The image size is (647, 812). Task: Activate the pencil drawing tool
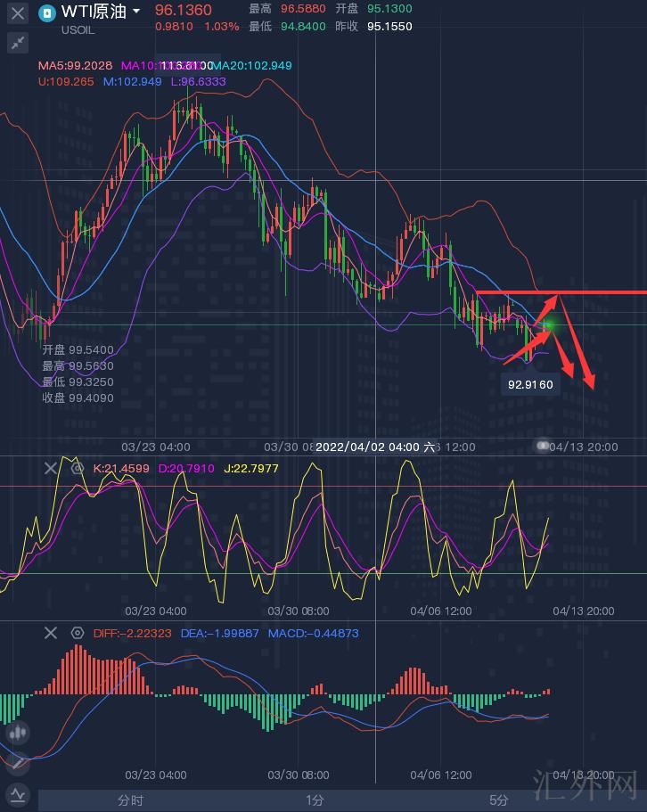click(x=18, y=763)
